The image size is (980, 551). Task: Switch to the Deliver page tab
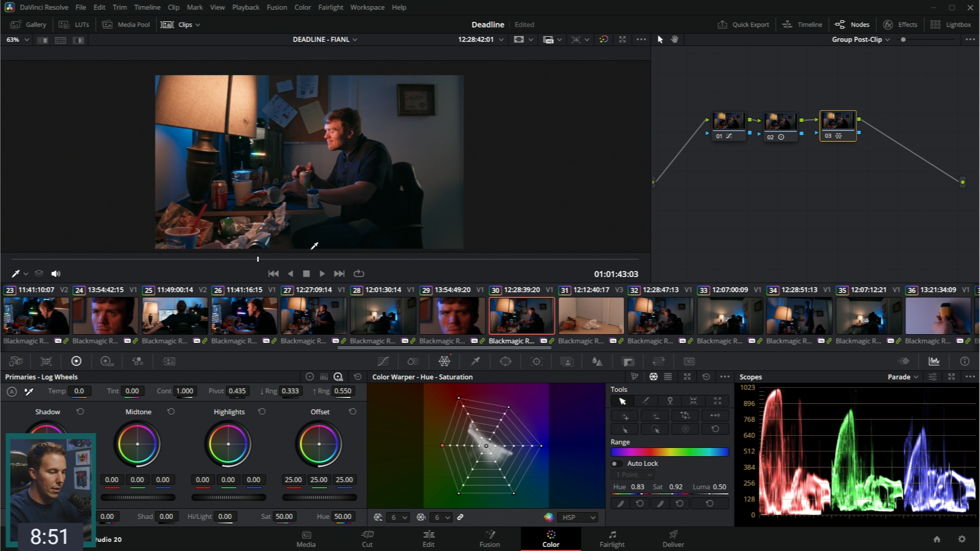pos(673,538)
